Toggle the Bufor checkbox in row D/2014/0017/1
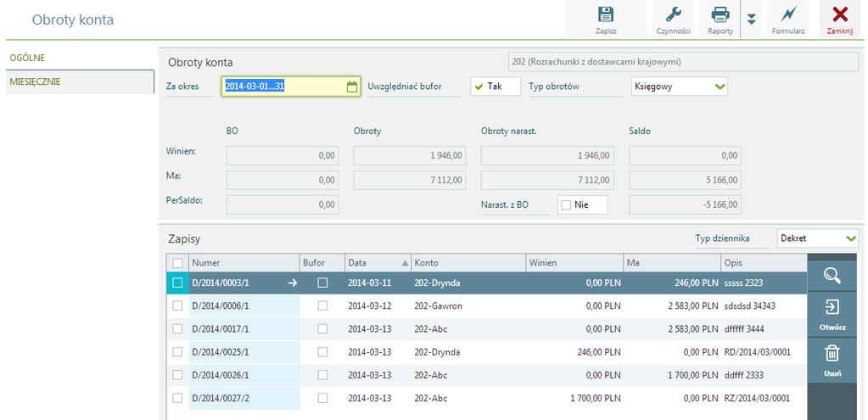This screenshot has width=868, height=420. click(x=322, y=328)
